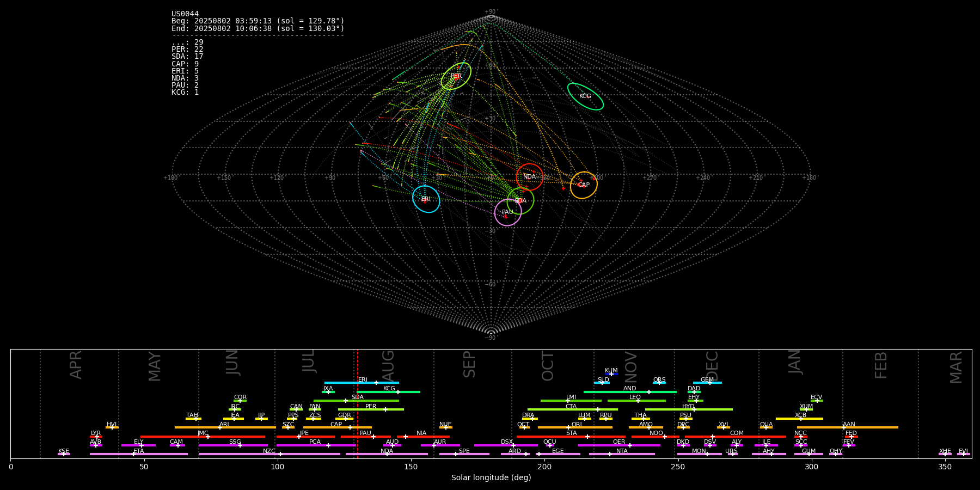Click the QUA shower label in timeline
Image resolution: width=980 pixels, height=490 pixels.
[766, 425]
